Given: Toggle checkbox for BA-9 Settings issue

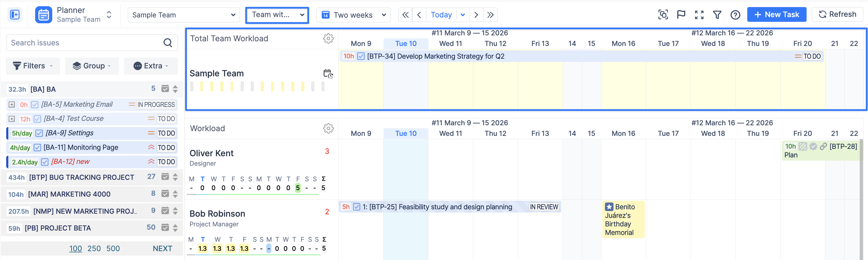Looking at the screenshot, I should tap(39, 133).
